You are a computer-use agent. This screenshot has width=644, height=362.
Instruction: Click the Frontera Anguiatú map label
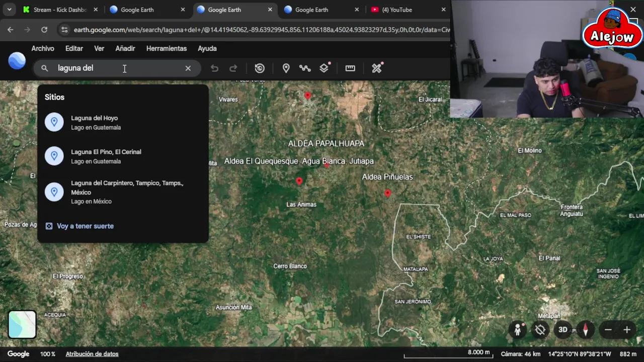click(x=572, y=210)
